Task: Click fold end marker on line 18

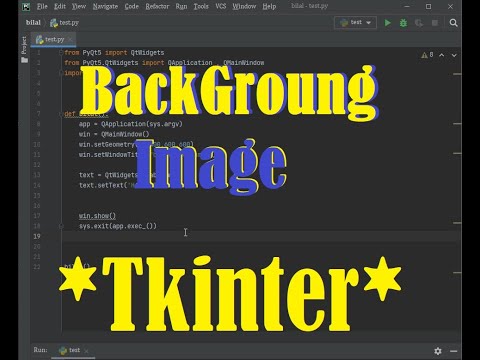Action: [61, 226]
